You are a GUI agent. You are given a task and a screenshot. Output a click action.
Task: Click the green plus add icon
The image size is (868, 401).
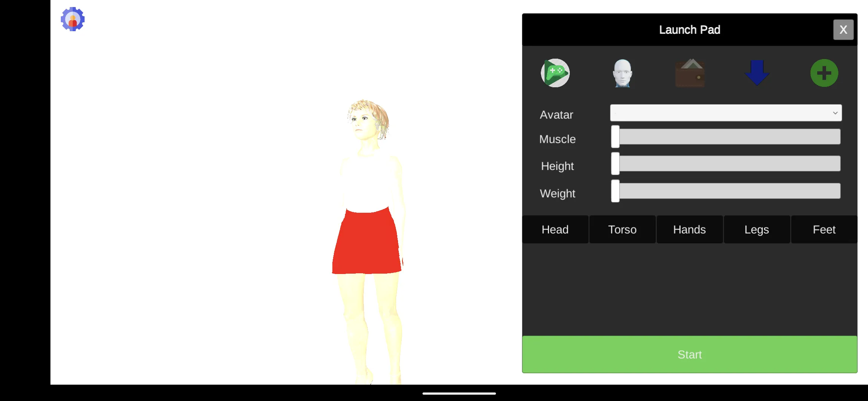pyautogui.click(x=824, y=72)
